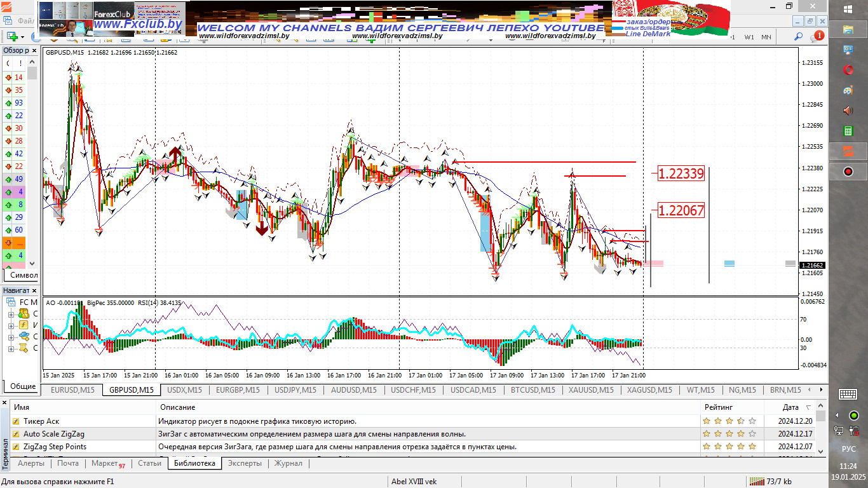Click the rating stars for Auto Scale ZigZag
Viewport: 868px width, 488px height.
(x=729, y=434)
